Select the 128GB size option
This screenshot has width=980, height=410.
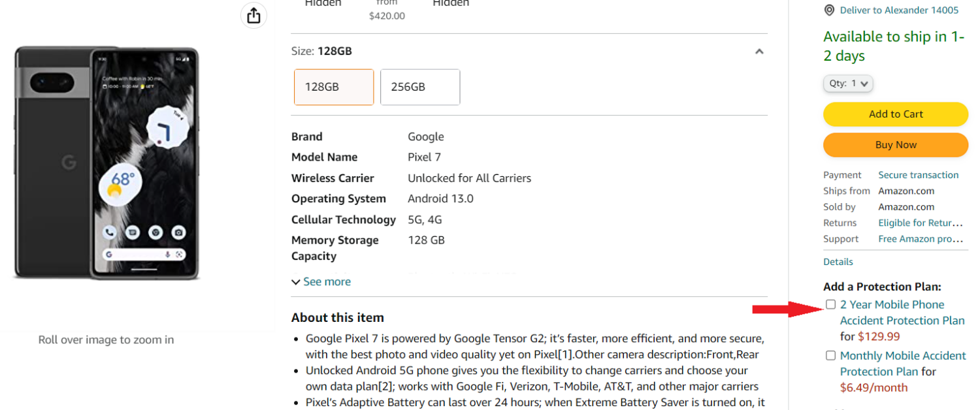pyautogui.click(x=334, y=87)
